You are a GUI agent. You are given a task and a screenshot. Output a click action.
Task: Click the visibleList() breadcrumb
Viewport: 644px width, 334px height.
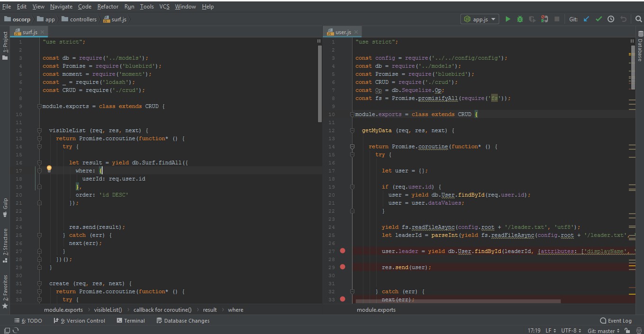[108, 310]
